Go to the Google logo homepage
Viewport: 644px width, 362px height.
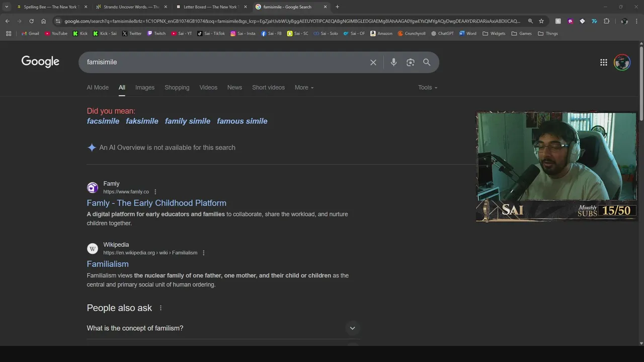tap(40, 62)
